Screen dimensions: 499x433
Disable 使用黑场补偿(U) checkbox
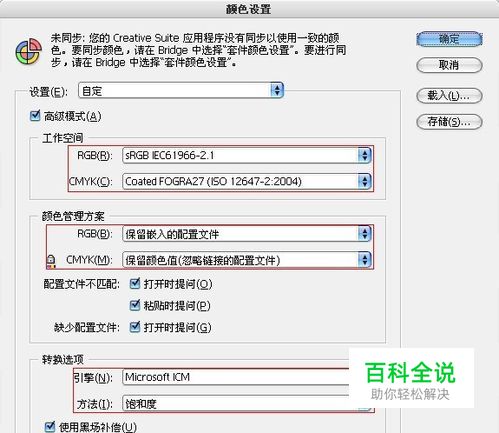click(x=50, y=426)
